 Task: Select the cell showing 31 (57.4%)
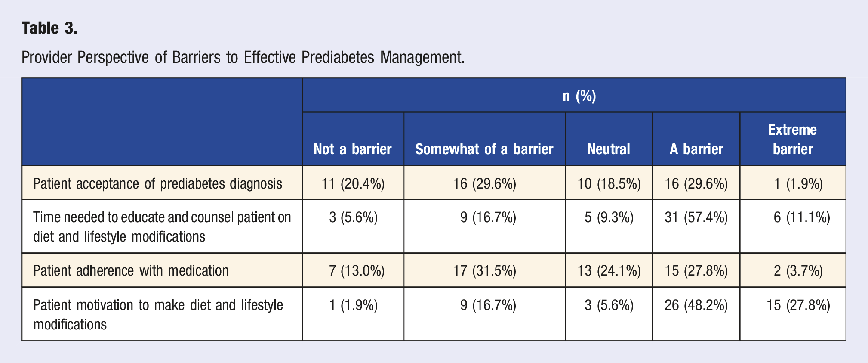click(696, 217)
